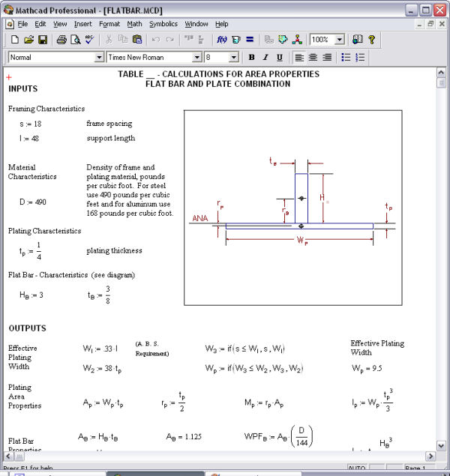The width and height of the screenshot is (450, 476).
Task: Open the 100% zoom dropdown
Action: (x=339, y=40)
